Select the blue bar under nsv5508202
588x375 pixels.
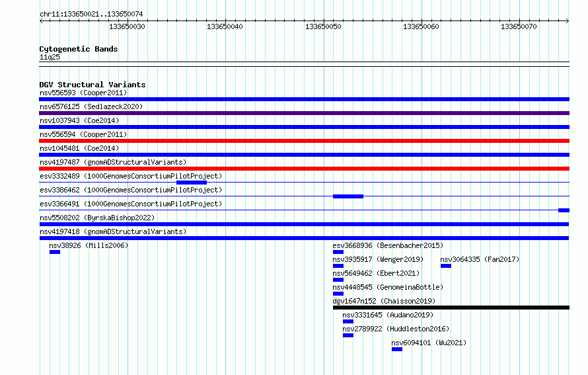tap(304, 224)
